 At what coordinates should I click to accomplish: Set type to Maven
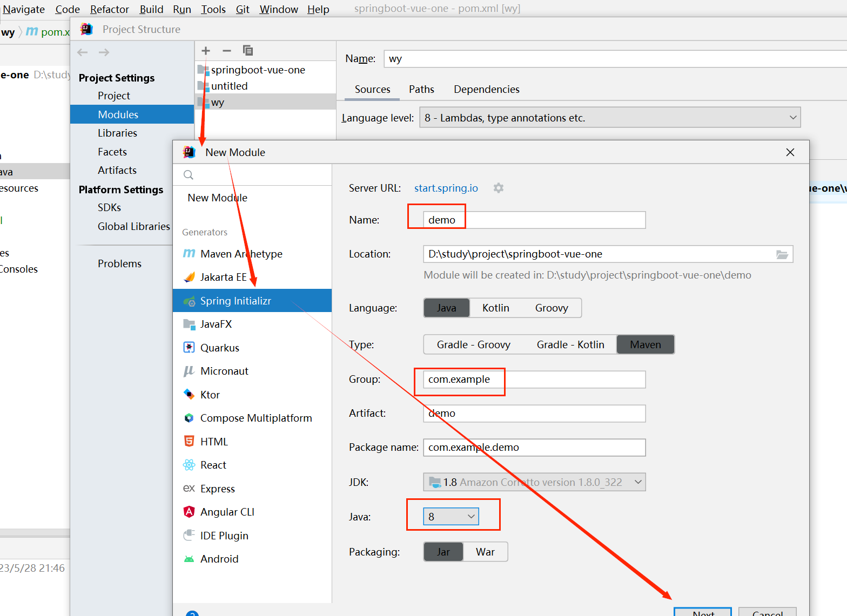tap(646, 344)
